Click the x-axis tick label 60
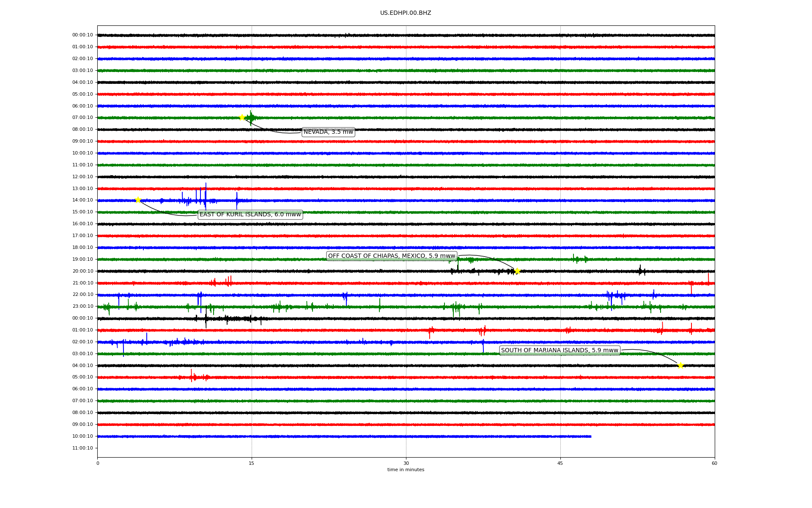 (x=714, y=463)
